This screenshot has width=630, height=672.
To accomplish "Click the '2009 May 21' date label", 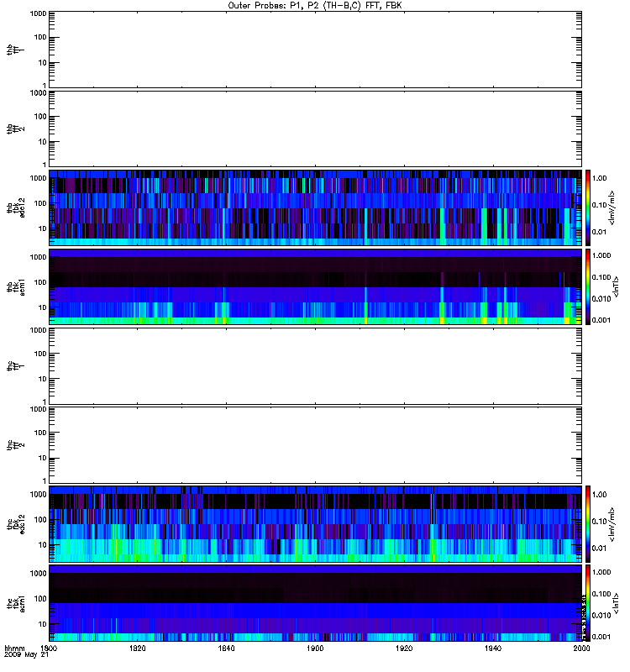I will (23, 655).
